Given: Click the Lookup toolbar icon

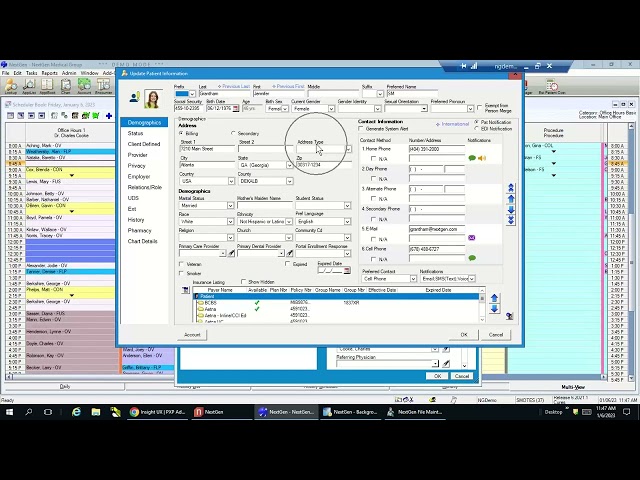Looking at the screenshot, I should point(11,86).
